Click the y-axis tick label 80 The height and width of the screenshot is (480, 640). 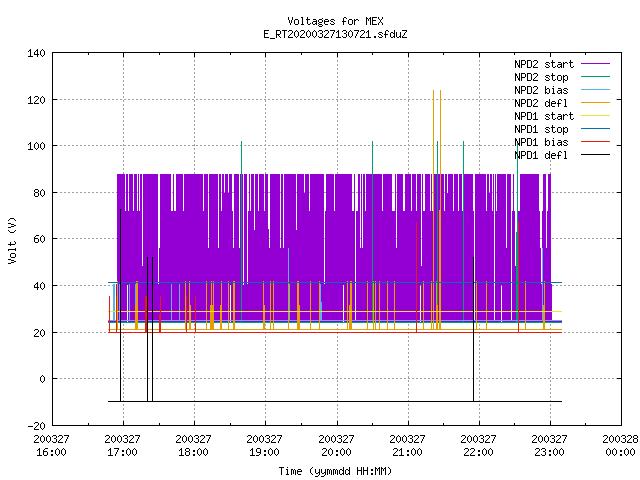coord(40,193)
